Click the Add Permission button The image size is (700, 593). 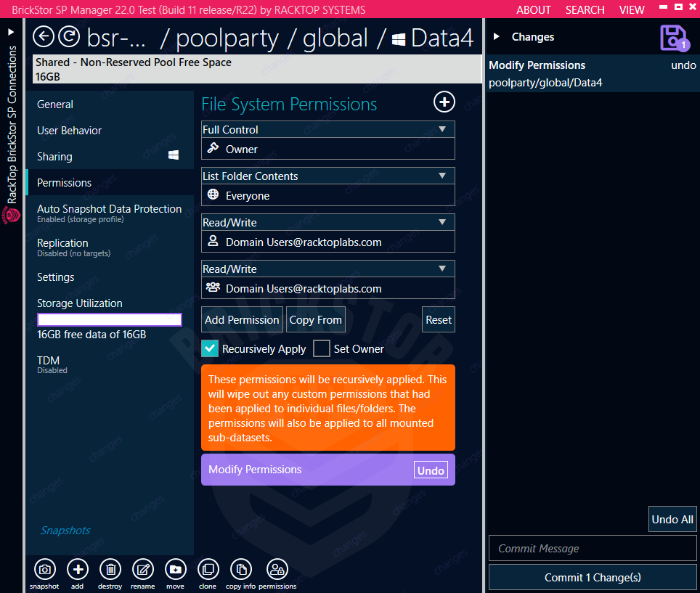coord(242,319)
